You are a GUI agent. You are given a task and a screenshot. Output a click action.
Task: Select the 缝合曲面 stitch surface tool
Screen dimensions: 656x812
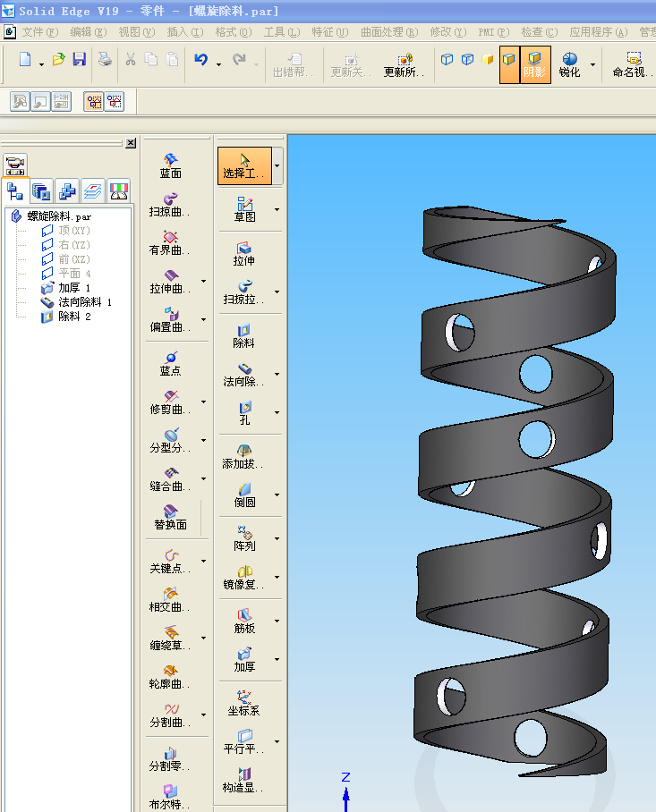[170, 479]
